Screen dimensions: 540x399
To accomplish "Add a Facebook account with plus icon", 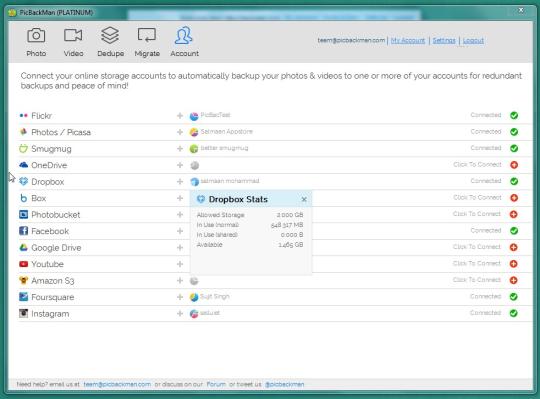I will tap(180, 231).
